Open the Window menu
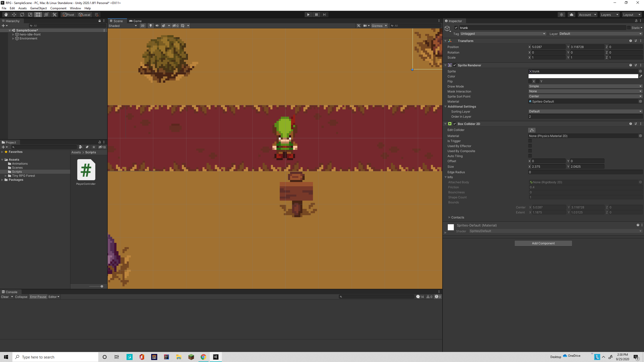644x362 pixels. pos(75,8)
